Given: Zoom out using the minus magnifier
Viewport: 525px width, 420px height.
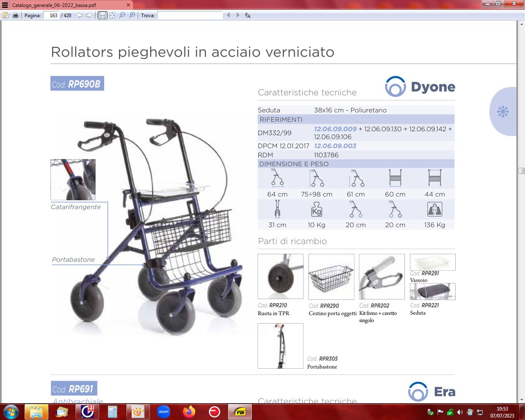Looking at the screenshot, I should (122, 15).
